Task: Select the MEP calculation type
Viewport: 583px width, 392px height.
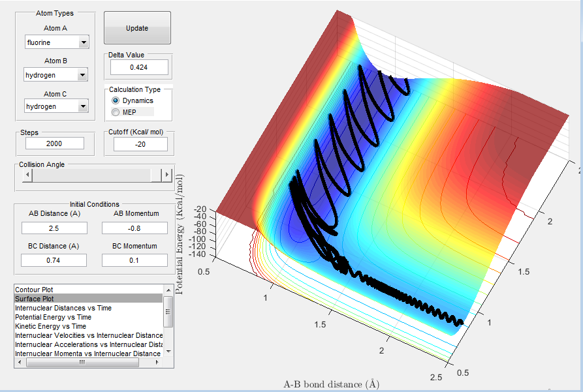Action: pyautogui.click(x=116, y=112)
